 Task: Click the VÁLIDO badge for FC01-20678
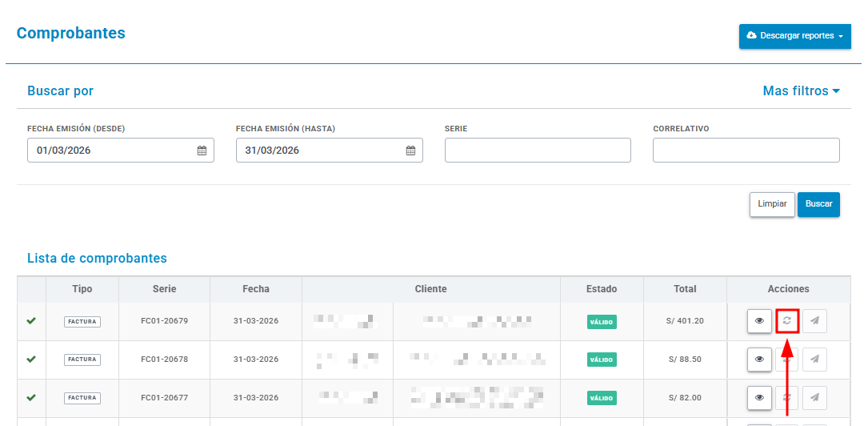click(602, 360)
